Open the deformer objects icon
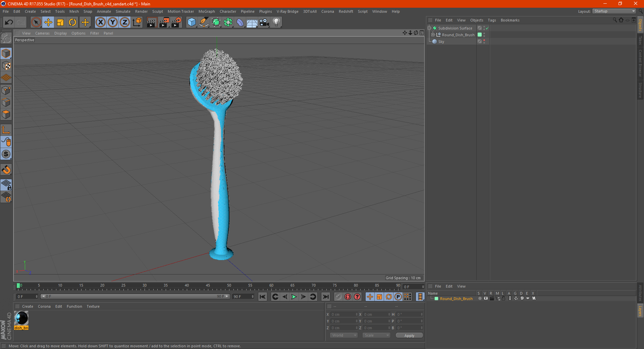This screenshot has width=644, height=349. tap(240, 22)
